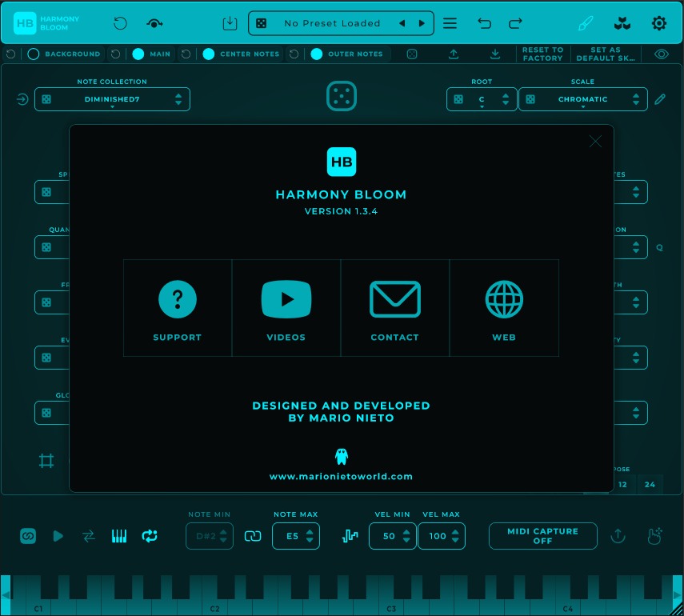Click Set as Default Skin button

point(606,54)
